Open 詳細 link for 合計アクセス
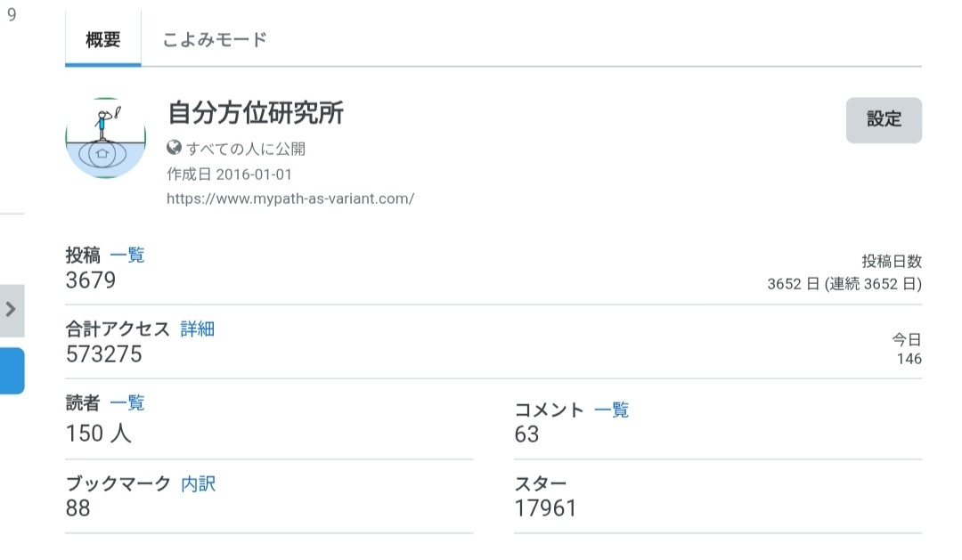The height and width of the screenshot is (560, 962). click(198, 329)
